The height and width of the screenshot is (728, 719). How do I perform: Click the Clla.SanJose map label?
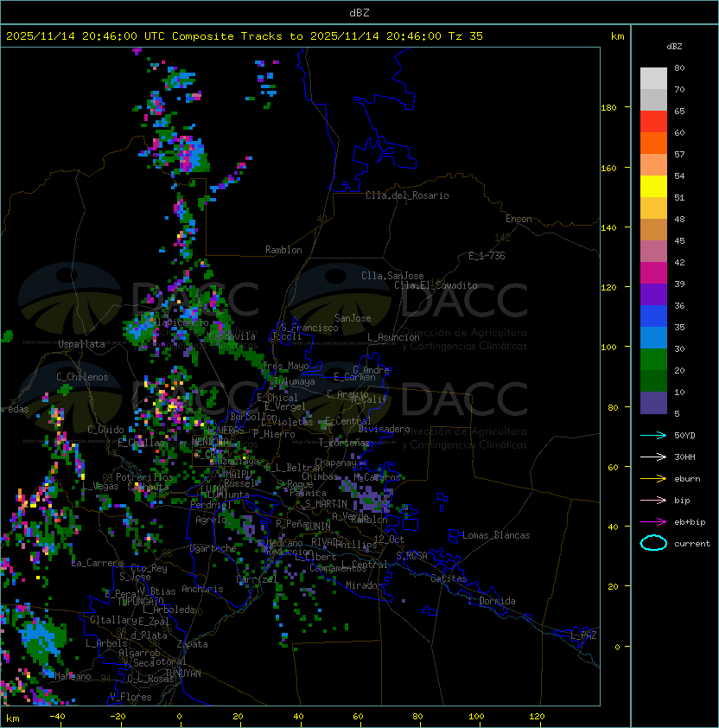pyautogui.click(x=392, y=276)
